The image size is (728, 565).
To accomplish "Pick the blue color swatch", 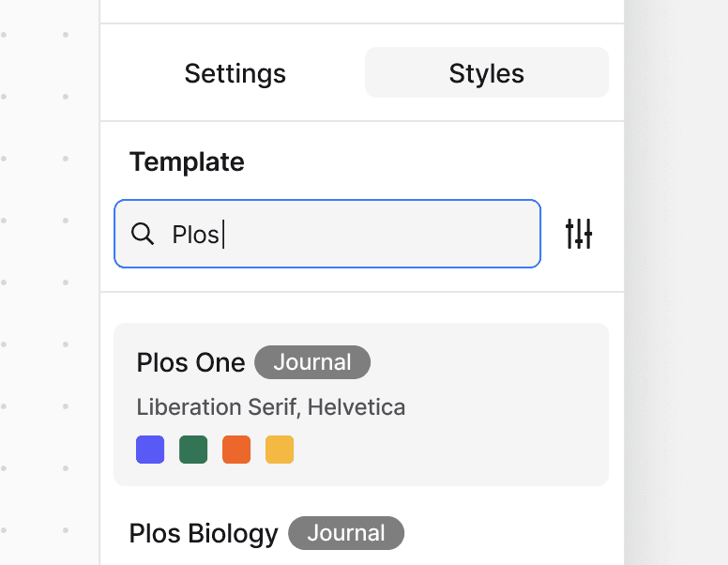I will tap(150, 450).
